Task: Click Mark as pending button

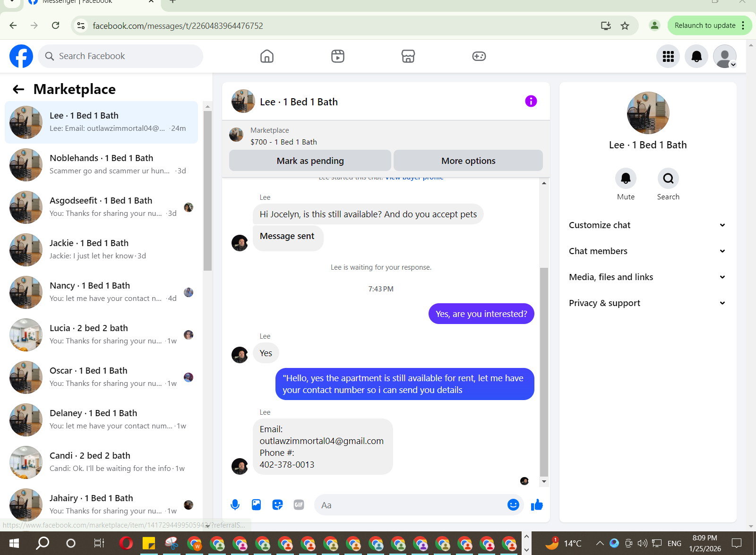Action: [310, 161]
